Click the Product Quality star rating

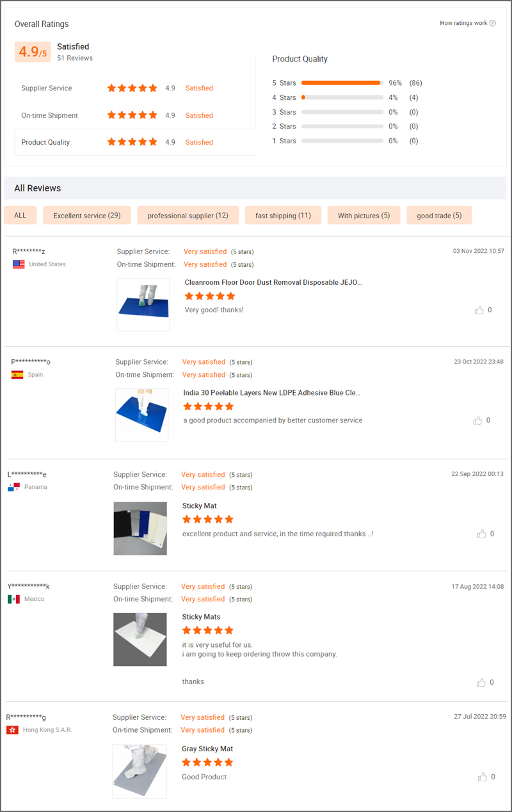point(132,141)
